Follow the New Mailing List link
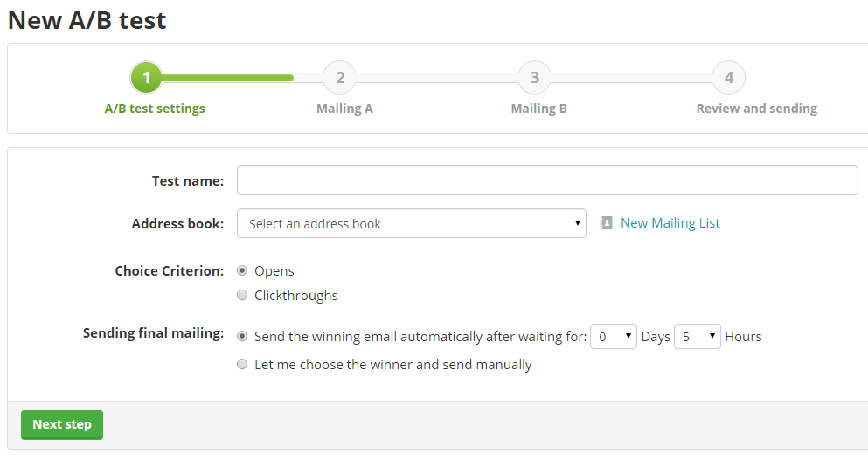Screen dimensions: 868x455 (670, 223)
